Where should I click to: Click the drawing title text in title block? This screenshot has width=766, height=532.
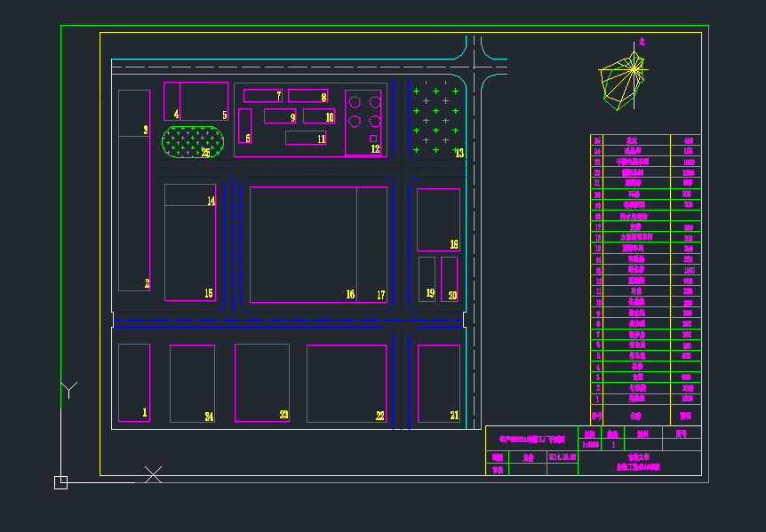[531, 439]
